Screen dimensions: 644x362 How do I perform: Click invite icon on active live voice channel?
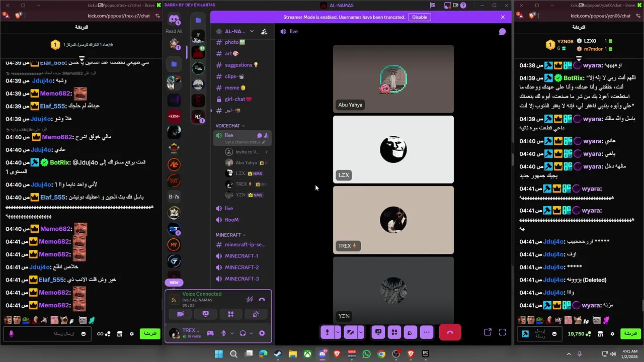tap(266, 135)
